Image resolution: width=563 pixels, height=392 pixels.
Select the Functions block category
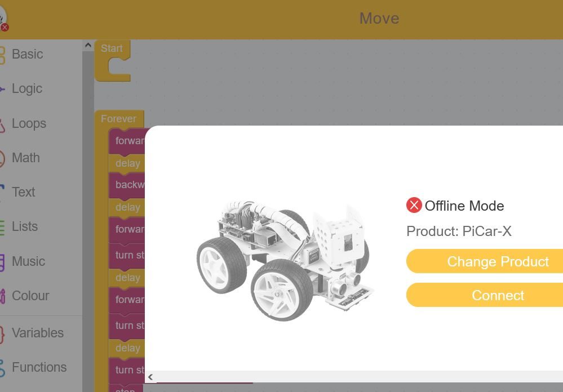39,367
